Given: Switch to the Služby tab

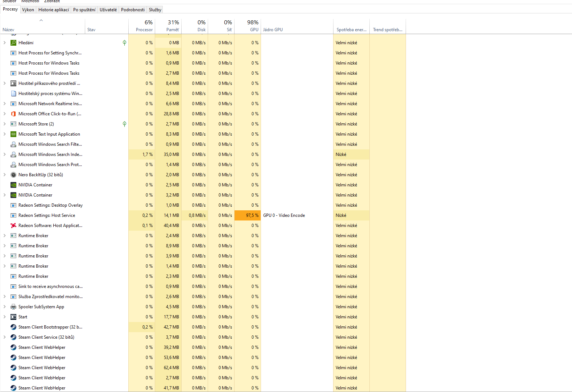Looking at the screenshot, I should [x=155, y=10].
